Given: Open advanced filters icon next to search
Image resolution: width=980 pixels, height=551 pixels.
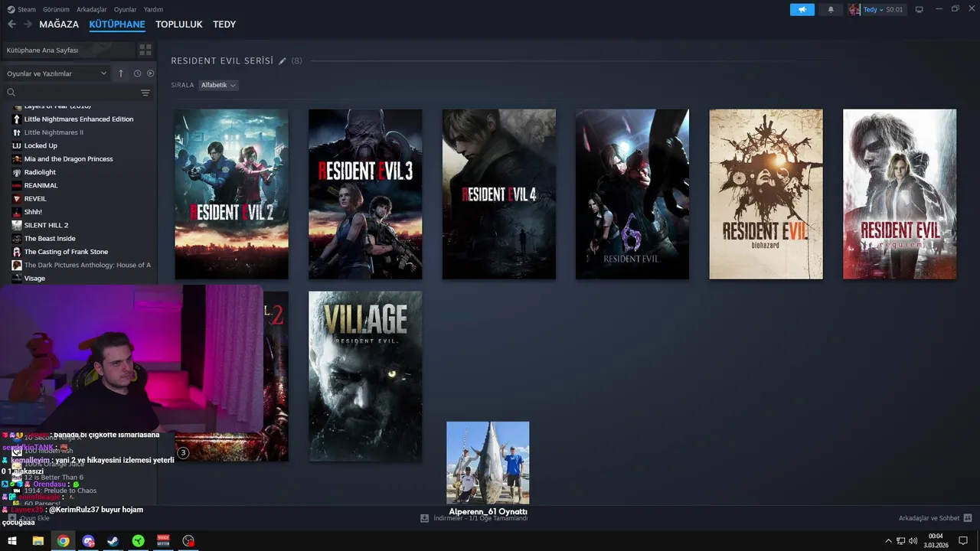Looking at the screenshot, I should 145,93.
